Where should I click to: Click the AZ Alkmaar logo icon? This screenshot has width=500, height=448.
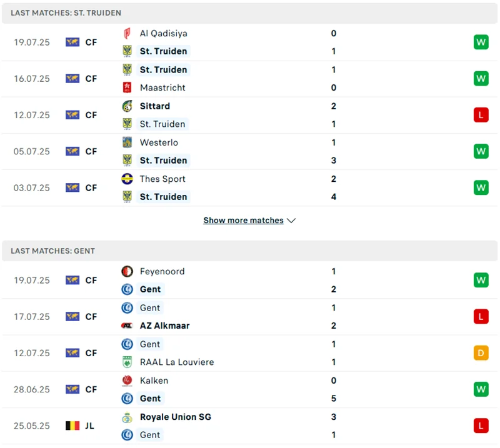pyautogui.click(x=127, y=326)
